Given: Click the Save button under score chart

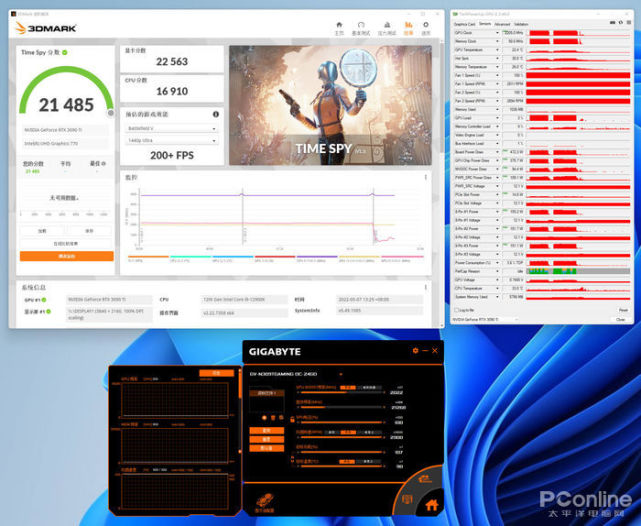Looking at the screenshot, I should 90,231.
